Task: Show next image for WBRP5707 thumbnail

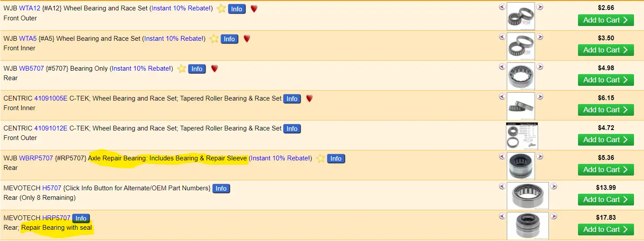Action: [540, 156]
